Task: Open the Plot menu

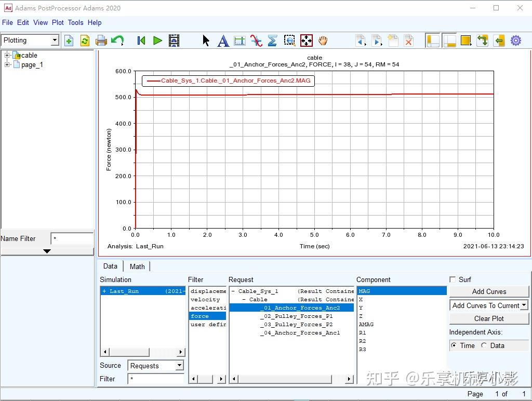Action: tap(58, 22)
